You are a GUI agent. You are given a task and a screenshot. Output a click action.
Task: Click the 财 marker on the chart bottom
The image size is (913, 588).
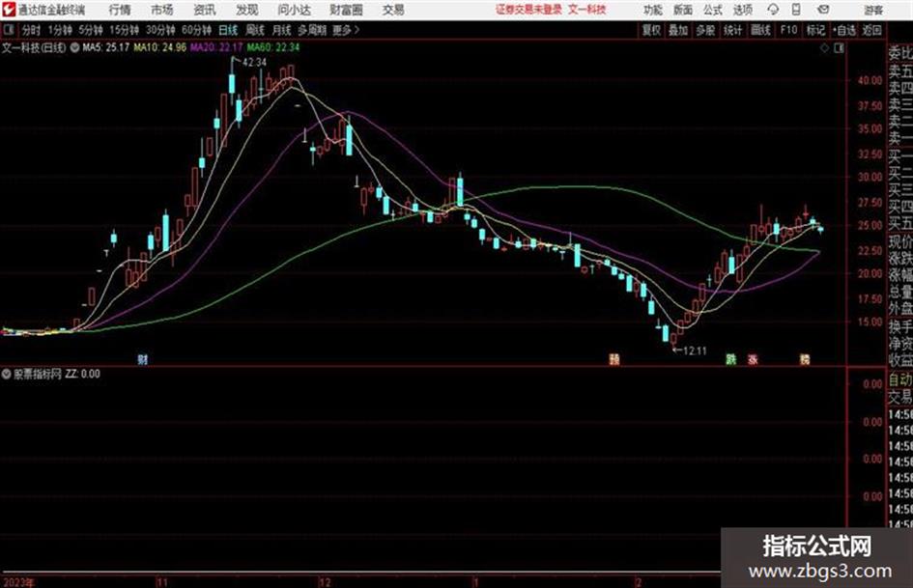pyautogui.click(x=143, y=358)
